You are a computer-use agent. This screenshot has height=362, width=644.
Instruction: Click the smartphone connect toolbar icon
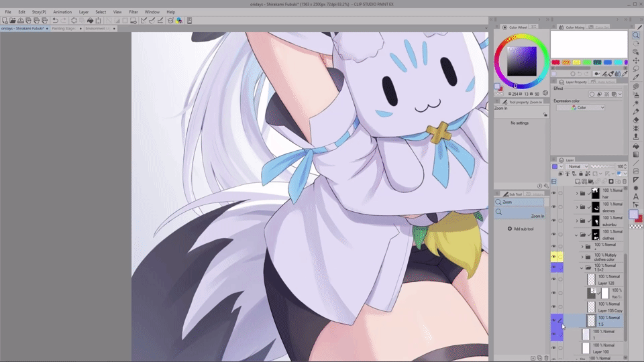pos(189,21)
